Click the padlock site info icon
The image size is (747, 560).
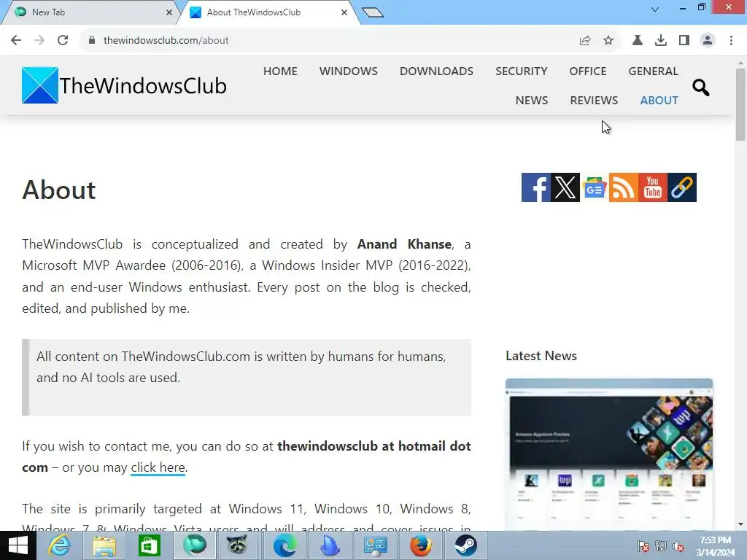pyautogui.click(x=92, y=41)
